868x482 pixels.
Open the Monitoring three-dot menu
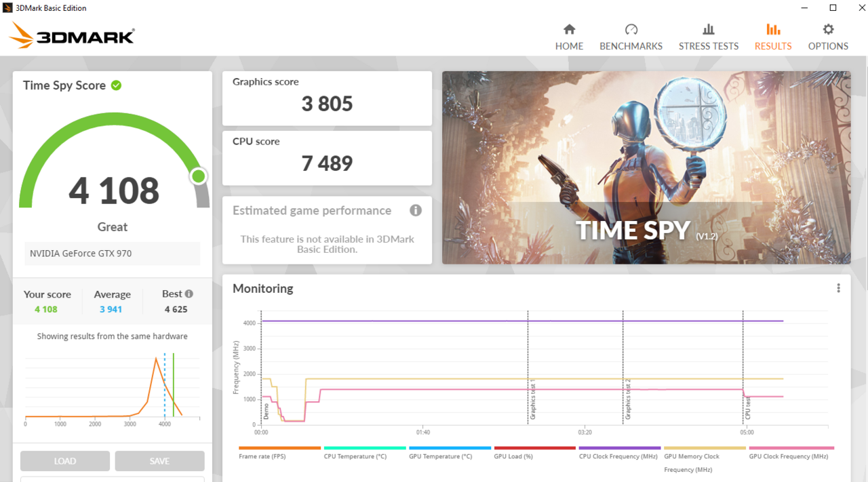pos(838,288)
